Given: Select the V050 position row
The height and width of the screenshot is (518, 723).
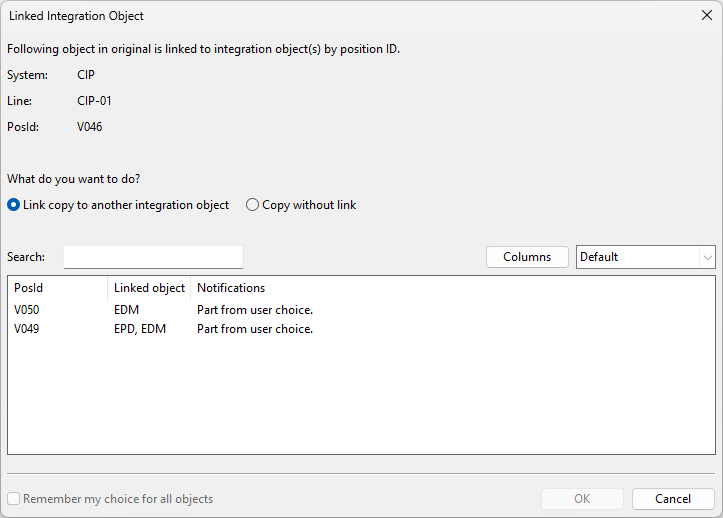Looking at the screenshot, I should point(27,310).
